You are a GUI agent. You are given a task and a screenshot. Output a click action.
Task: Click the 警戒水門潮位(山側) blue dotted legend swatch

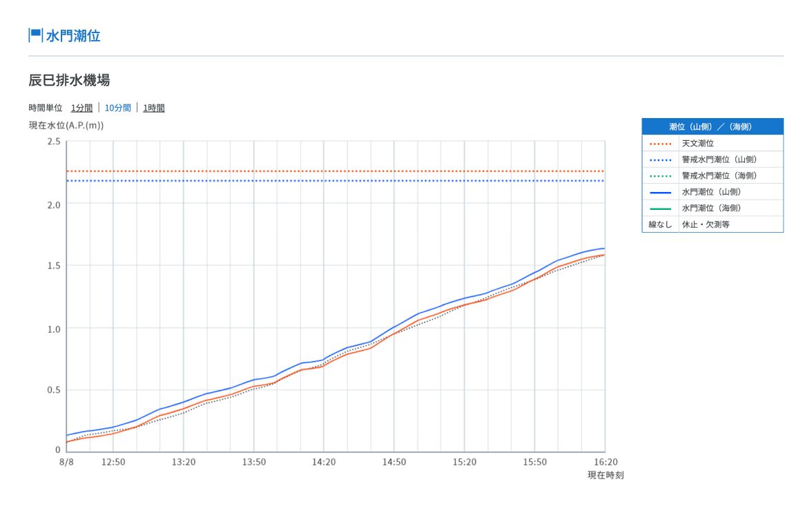(660, 159)
